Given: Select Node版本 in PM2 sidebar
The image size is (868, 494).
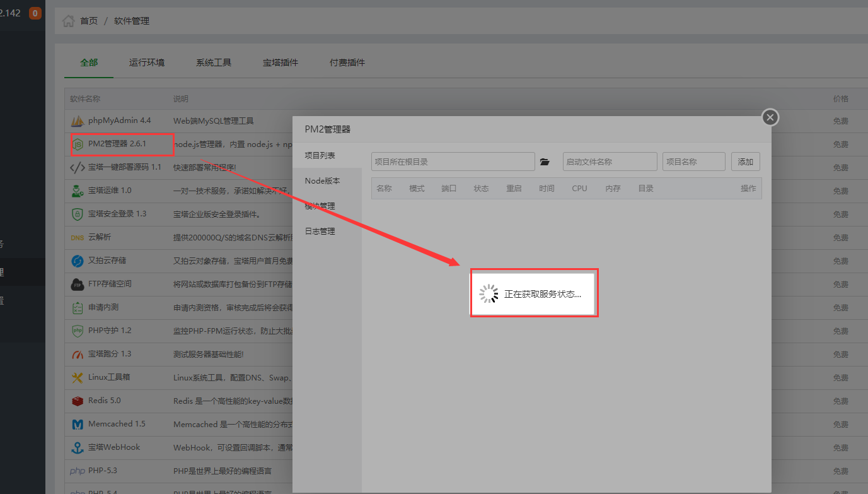Looking at the screenshot, I should coord(322,181).
